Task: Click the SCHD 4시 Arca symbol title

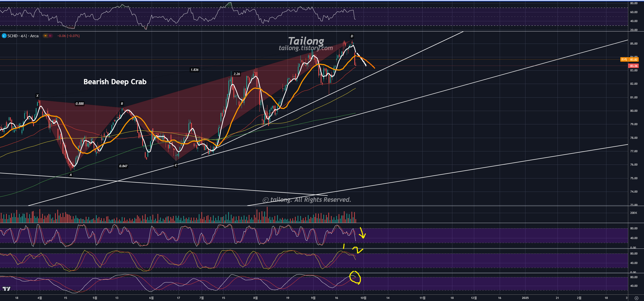Action: [23, 36]
